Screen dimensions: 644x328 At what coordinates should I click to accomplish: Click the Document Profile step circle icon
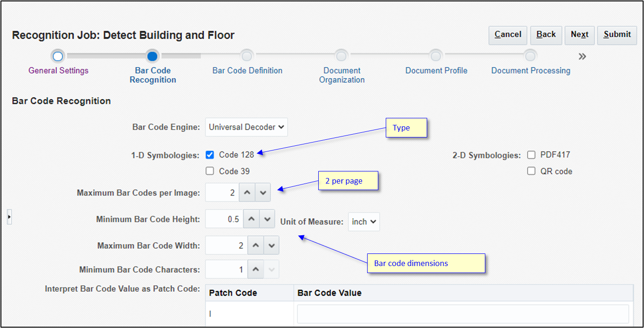point(436,56)
